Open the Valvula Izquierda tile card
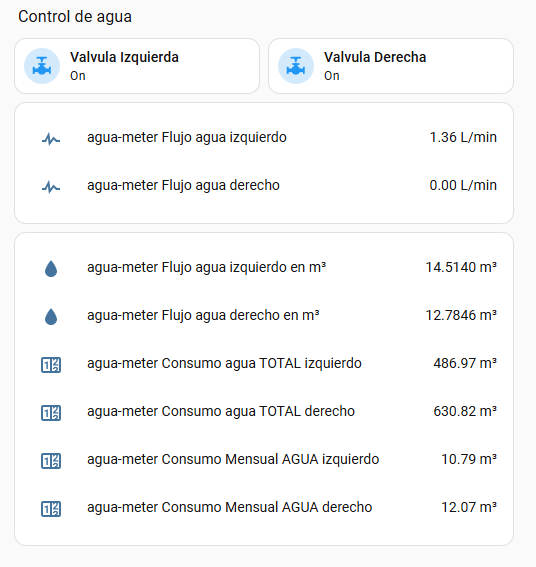The height and width of the screenshot is (567, 536). (137, 66)
